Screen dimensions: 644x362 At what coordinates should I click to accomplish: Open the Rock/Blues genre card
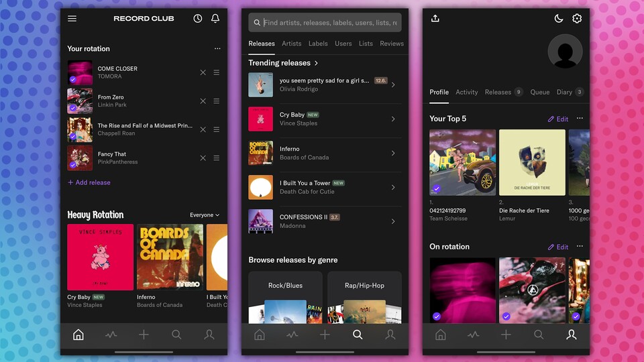point(286,298)
